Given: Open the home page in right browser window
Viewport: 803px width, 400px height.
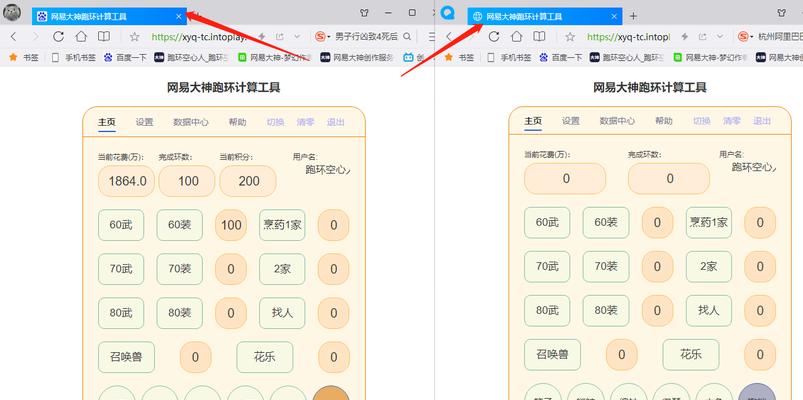Looking at the screenshot, I should (517, 37).
